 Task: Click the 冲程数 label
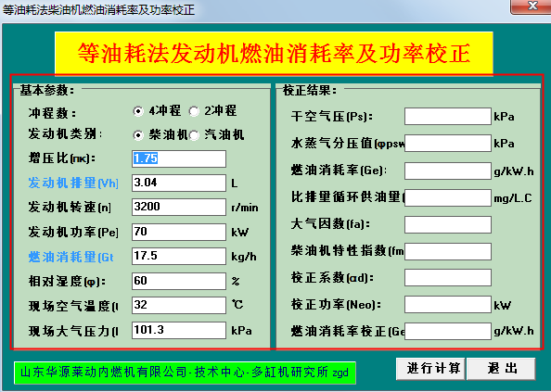[x=52, y=113]
